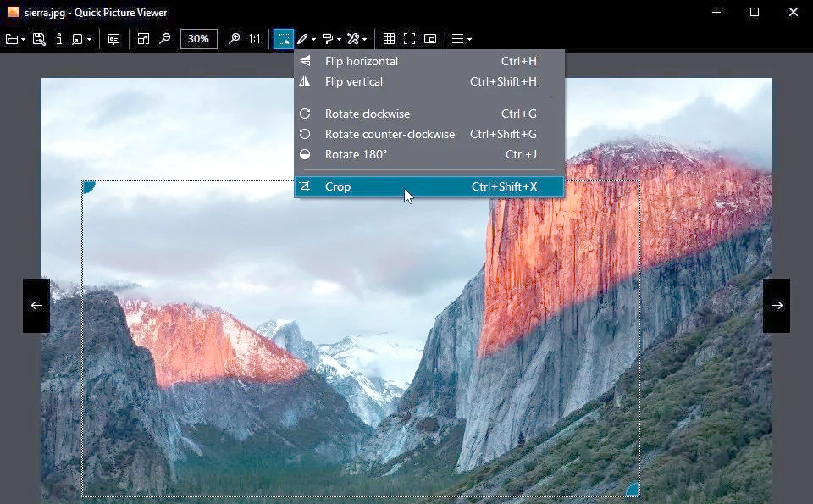Click the picture-in-picture icon
Screen dimensions: 813x504
pyautogui.click(x=430, y=39)
